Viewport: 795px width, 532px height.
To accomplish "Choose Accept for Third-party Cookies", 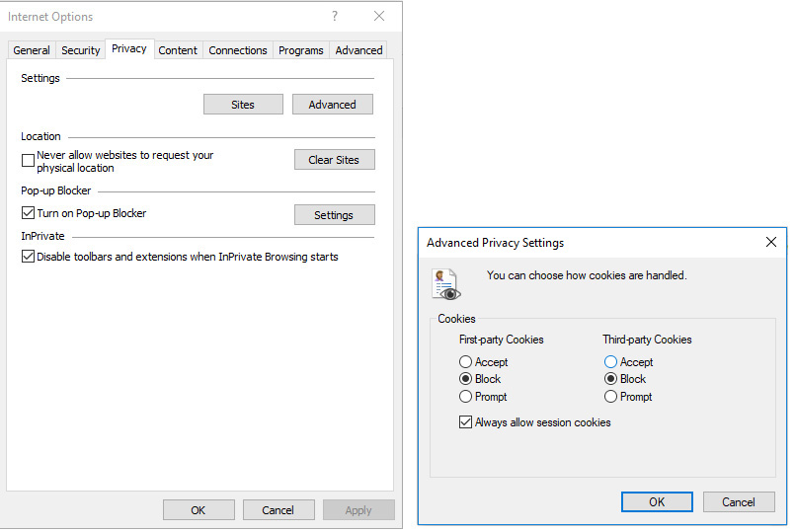I will 610,362.
